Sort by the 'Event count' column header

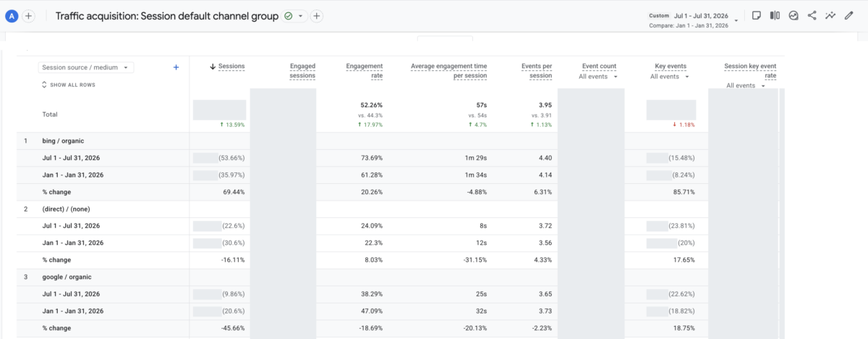[598, 67]
